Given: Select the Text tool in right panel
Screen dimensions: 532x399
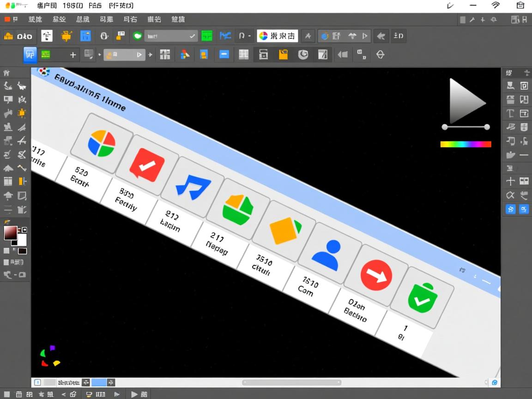Looking at the screenshot, I should tap(510, 113).
